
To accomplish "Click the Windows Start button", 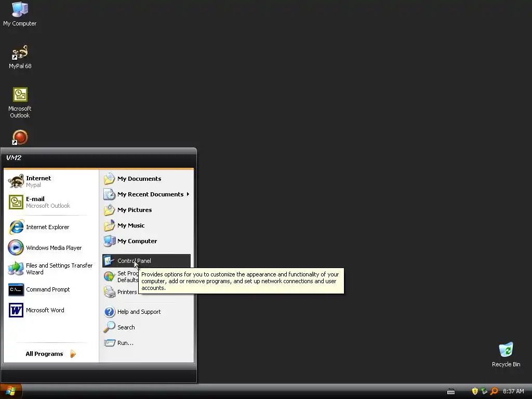I will [x=11, y=391].
